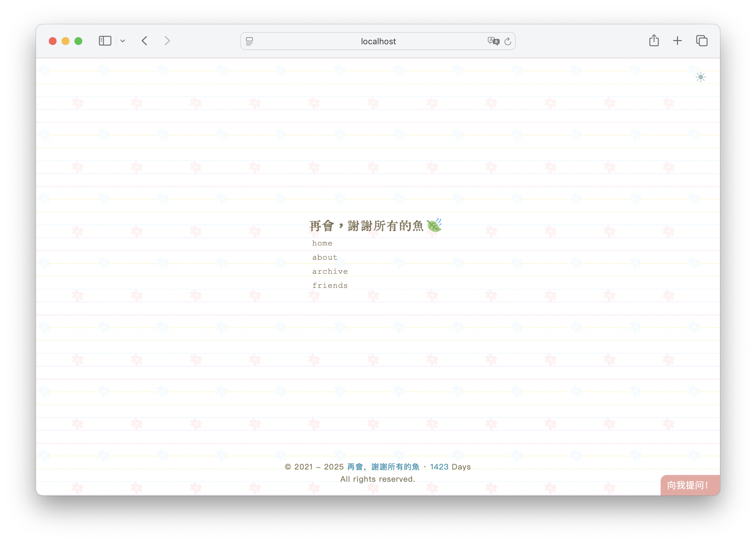Click the translate page icon
756x543 pixels.
(493, 41)
